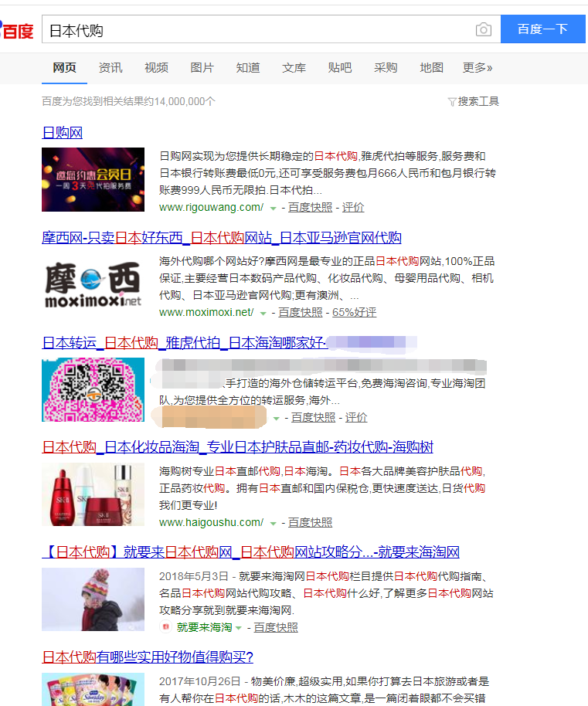Open 日本代购有哪些实用好物值得购买? result title
Viewport: 588px width, 706px height.
coord(148,657)
